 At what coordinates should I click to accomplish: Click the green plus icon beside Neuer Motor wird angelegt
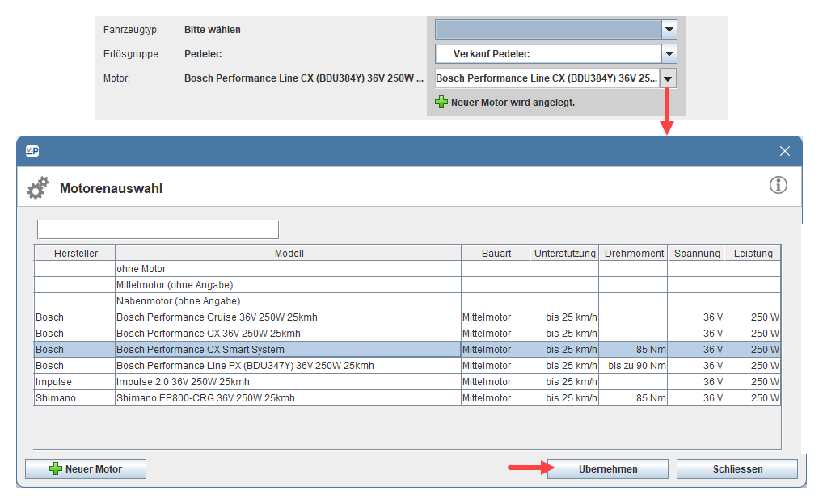click(x=441, y=103)
